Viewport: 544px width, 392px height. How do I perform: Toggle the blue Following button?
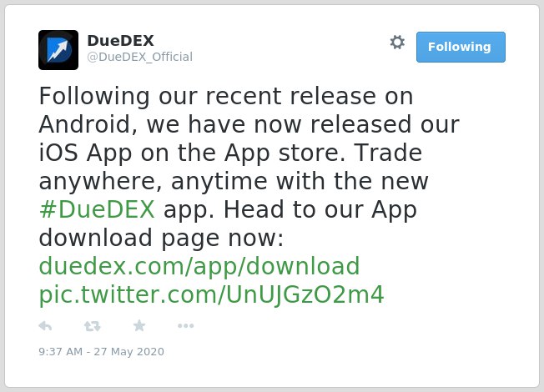tap(461, 47)
